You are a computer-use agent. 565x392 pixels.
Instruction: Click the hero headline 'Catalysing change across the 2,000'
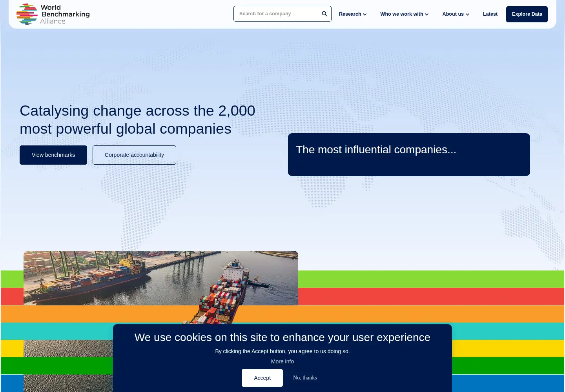point(137,111)
